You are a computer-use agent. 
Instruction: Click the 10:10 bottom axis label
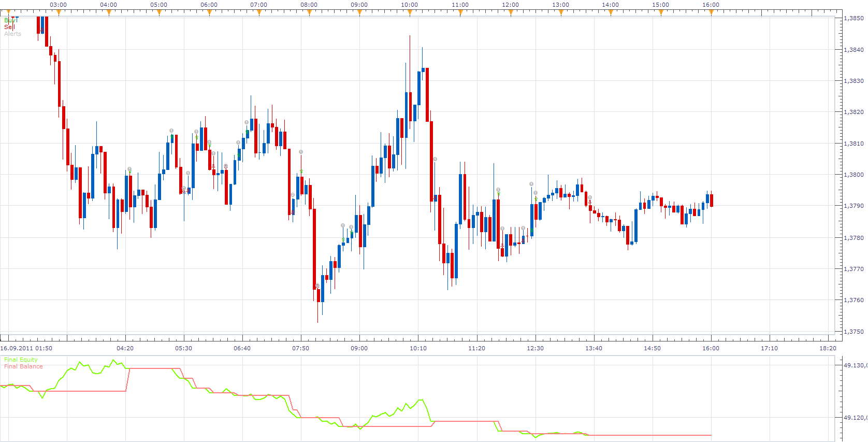coord(418,348)
